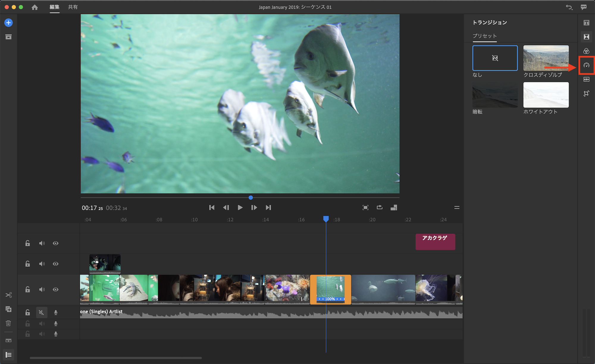Mute the main video track audio
This screenshot has height=364, width=595.
click(x=42, y=289)
